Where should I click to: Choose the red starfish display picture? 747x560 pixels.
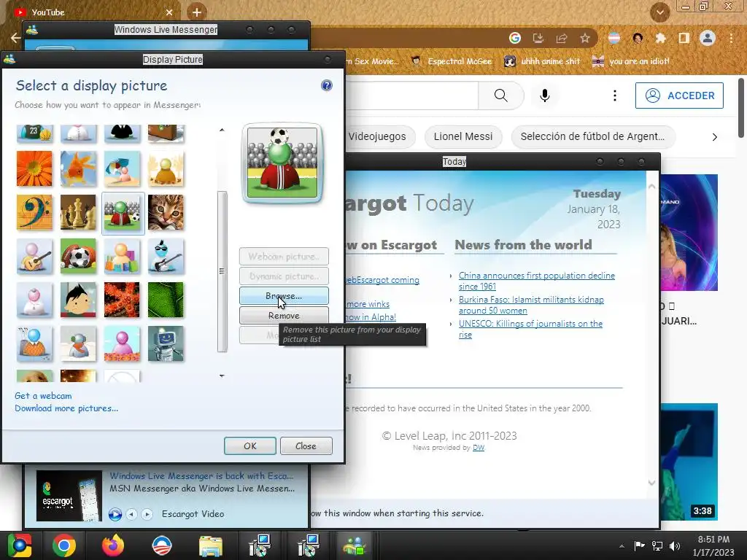point(122,300)
